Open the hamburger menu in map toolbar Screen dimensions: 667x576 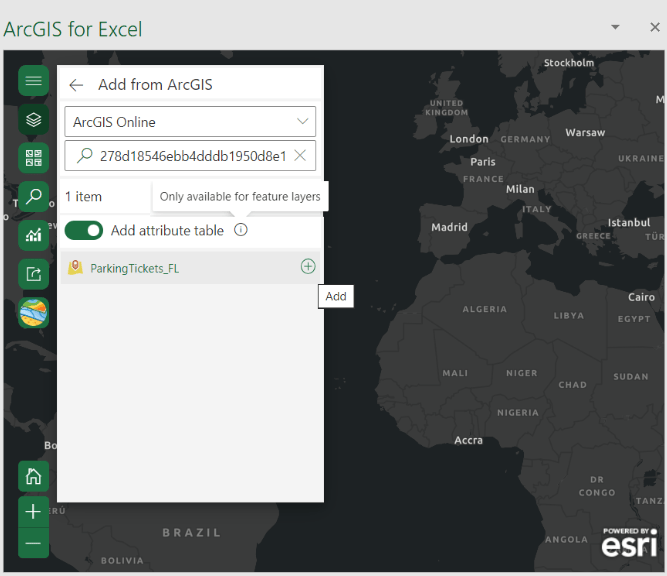point(34,81)
